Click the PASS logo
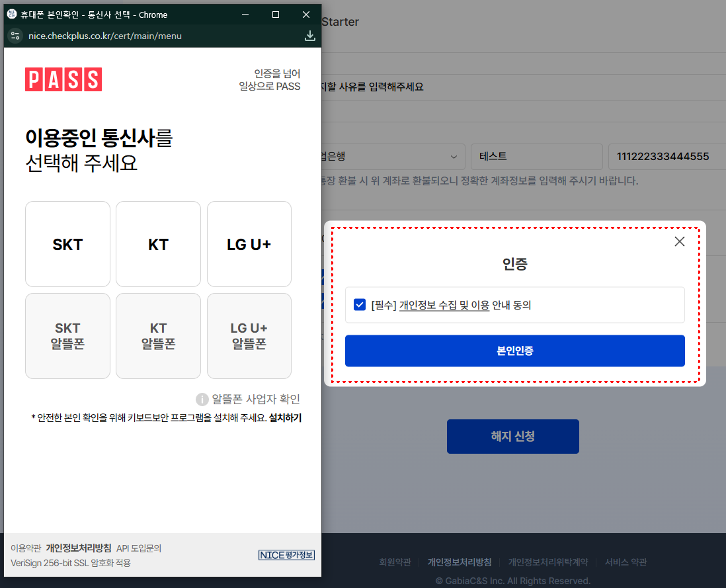Screen dimensions: 726x588 [63, 79]
